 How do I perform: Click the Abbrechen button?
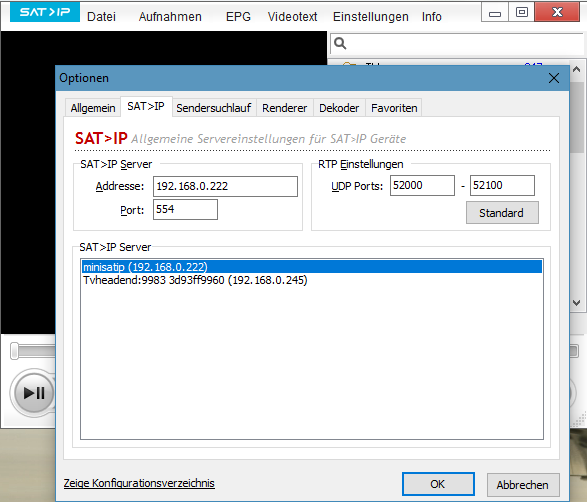(523, 485)
